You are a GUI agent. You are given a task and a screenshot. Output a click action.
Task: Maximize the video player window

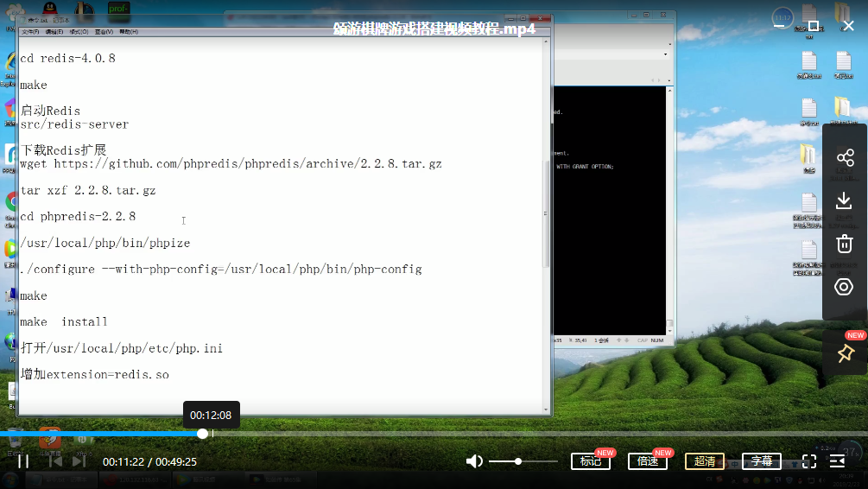(x=813, y=26)
